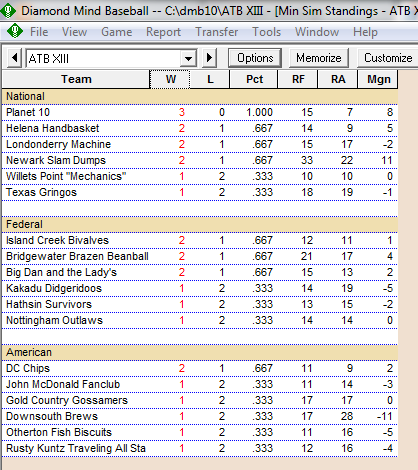
Task: Select the Nottingham Outlaws team row
Action: point(200,320)
